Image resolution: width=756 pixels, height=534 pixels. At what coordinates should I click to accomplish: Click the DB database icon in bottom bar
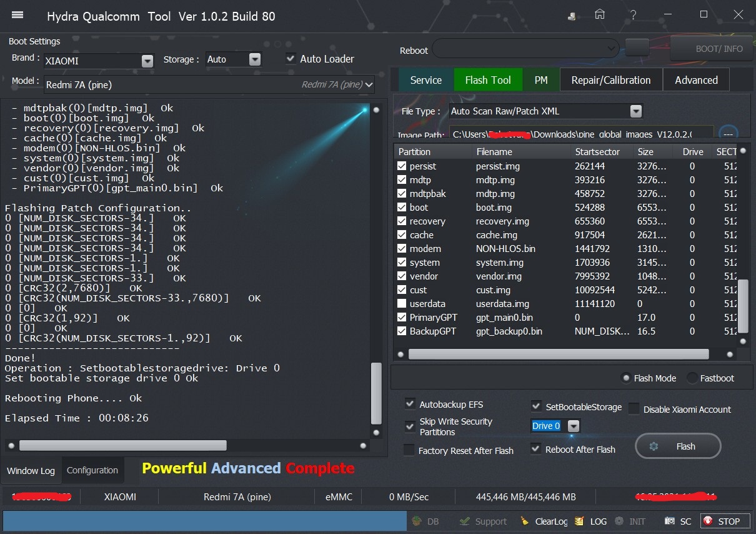tap(425, 521)
